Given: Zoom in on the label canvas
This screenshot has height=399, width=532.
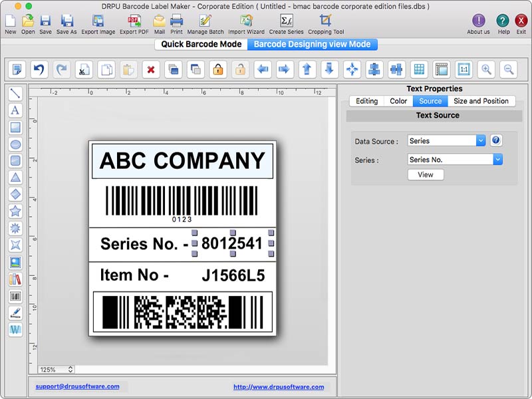Looking at the screenshot, I should click(486, 70).
